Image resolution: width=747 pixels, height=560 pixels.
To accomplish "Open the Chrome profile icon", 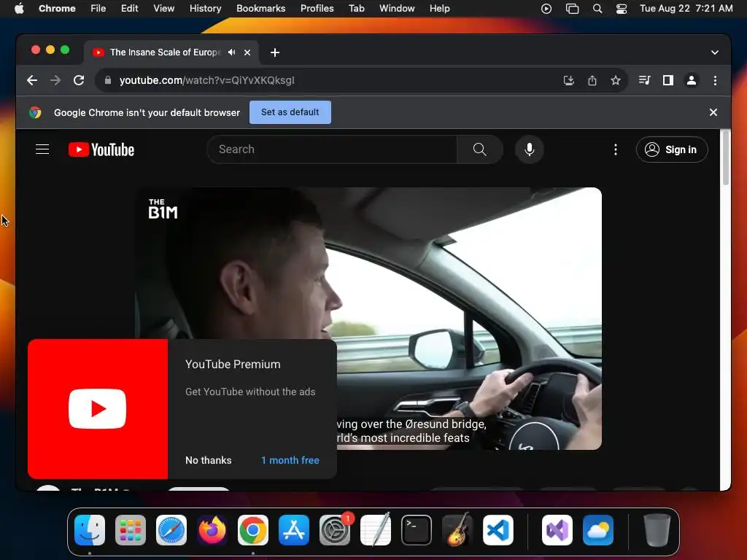I will (692, 80).
